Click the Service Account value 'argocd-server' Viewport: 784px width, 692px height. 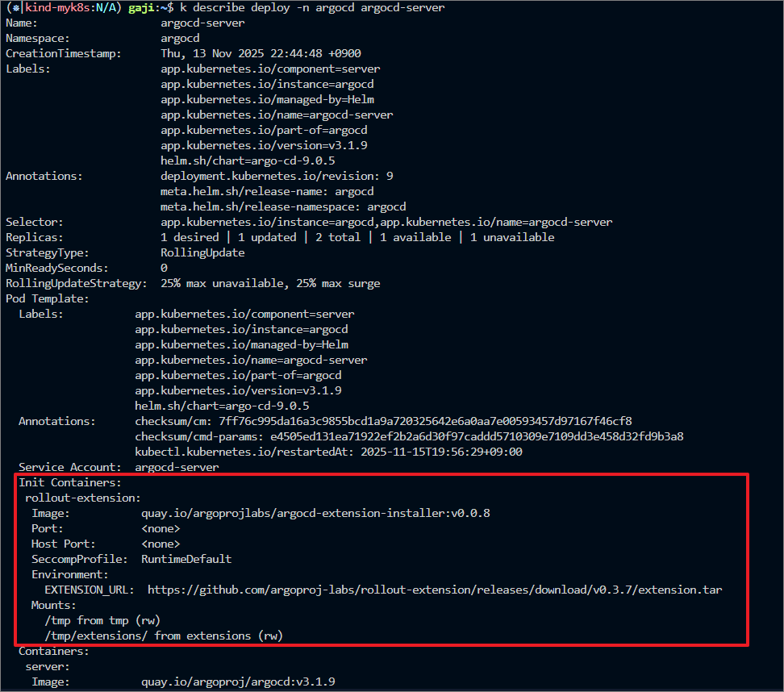pos(177,468)
